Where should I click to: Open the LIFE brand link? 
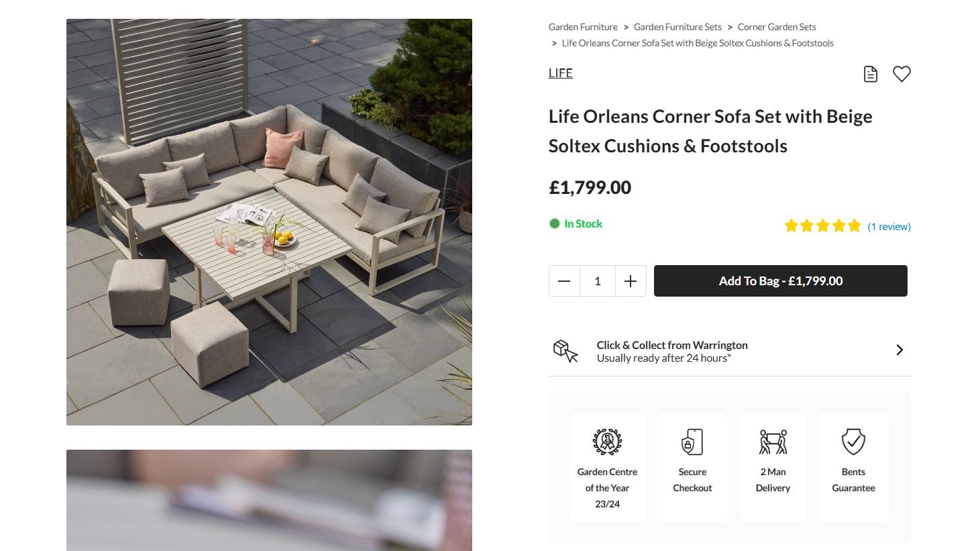tap(561, 73)
